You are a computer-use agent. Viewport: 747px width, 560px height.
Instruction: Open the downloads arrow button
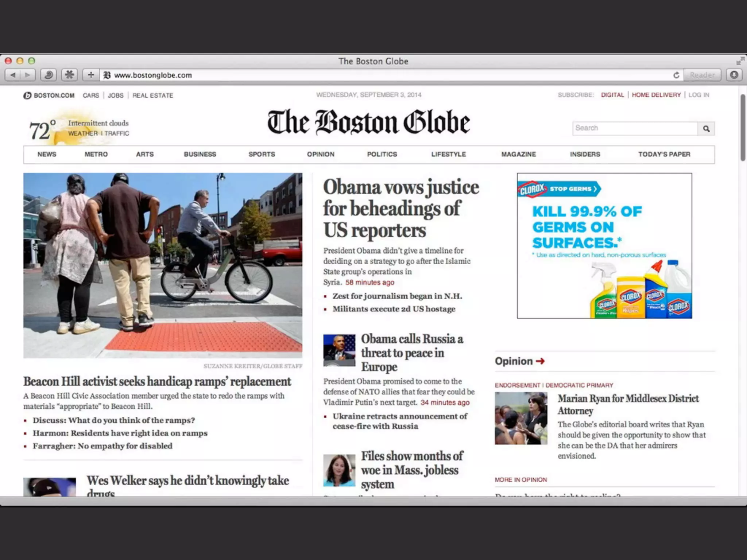coord(734,75)
